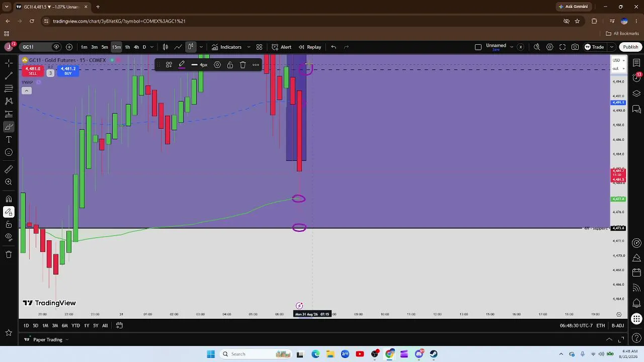Screen dimensions: 644x362
Task: Collapse the indicator legend chevron
Action: pyautogui.click(x=27, y=90)
